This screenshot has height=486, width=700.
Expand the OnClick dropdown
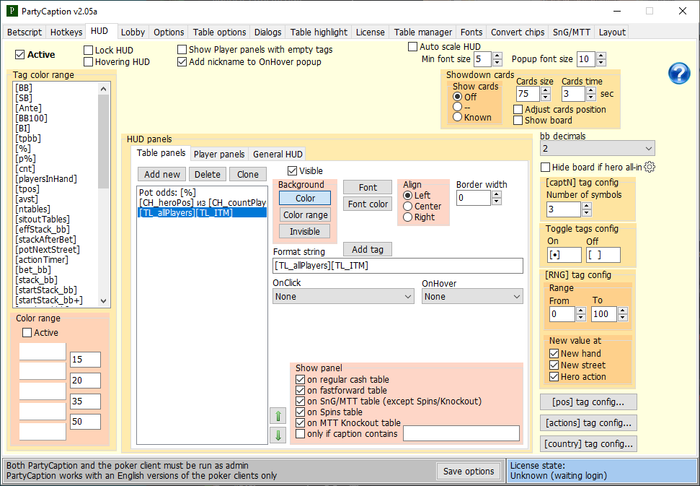(343, 297)
